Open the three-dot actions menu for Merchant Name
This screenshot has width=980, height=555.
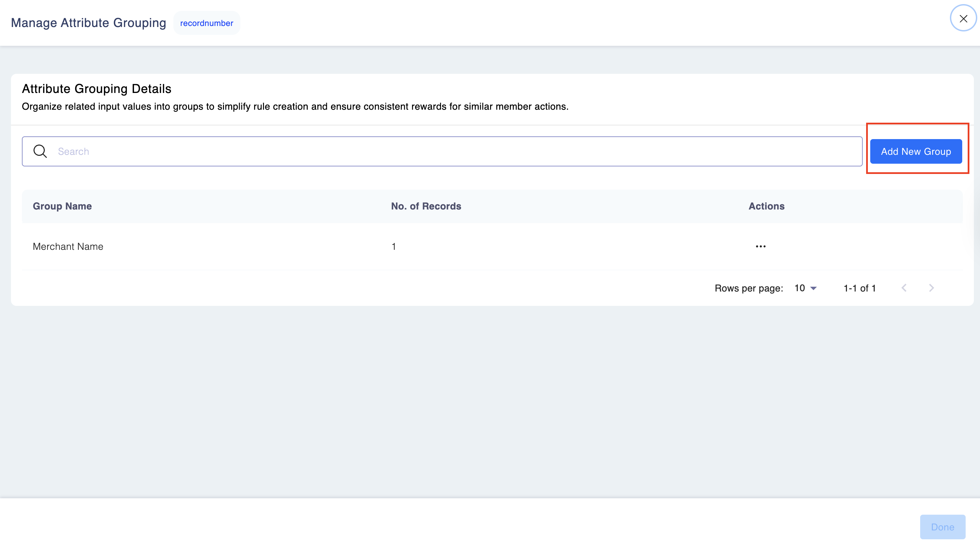pos(760,246)
